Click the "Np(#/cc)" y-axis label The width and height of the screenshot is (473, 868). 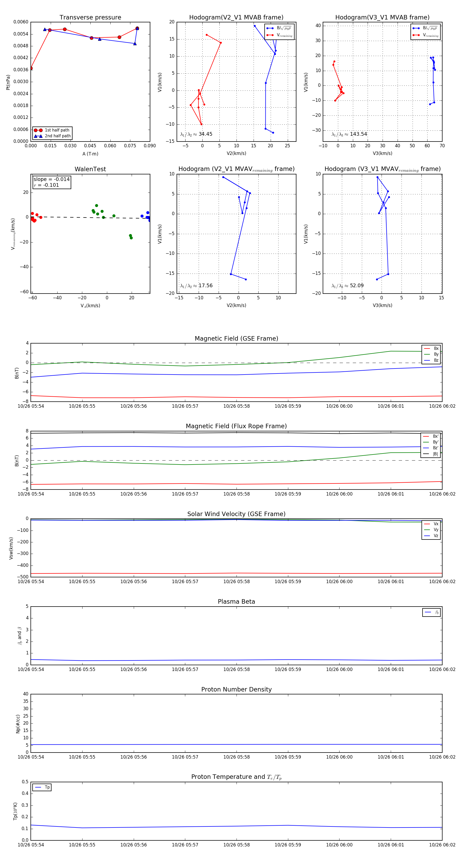tap(18, 724)
